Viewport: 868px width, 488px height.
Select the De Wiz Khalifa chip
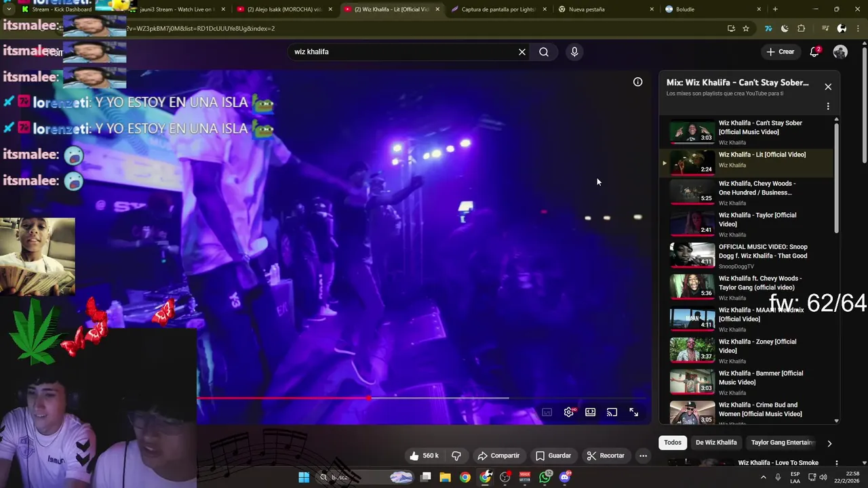(x=716, y=443)
